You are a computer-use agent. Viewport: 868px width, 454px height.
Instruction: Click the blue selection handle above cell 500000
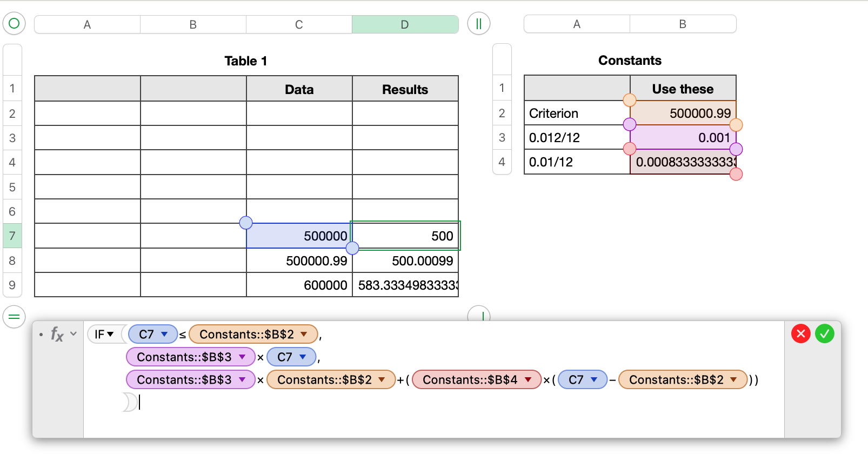[246, 223]
